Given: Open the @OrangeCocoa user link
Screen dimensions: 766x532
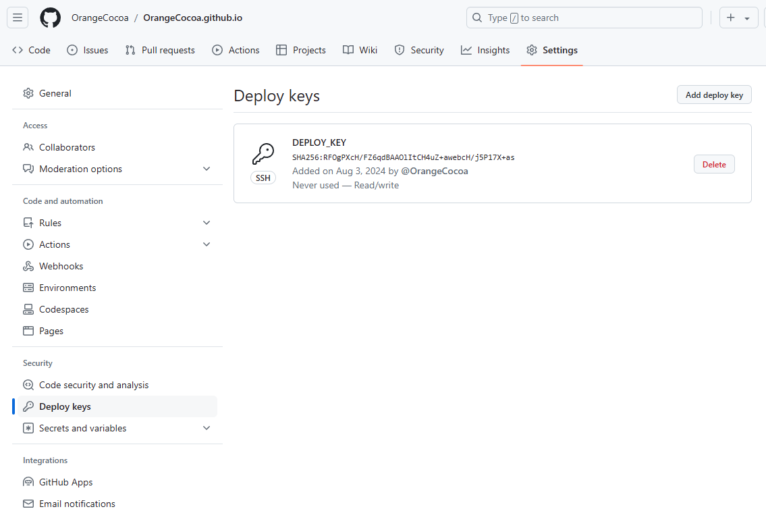Looking at the screenshot, I should click(x=435, y=171).
